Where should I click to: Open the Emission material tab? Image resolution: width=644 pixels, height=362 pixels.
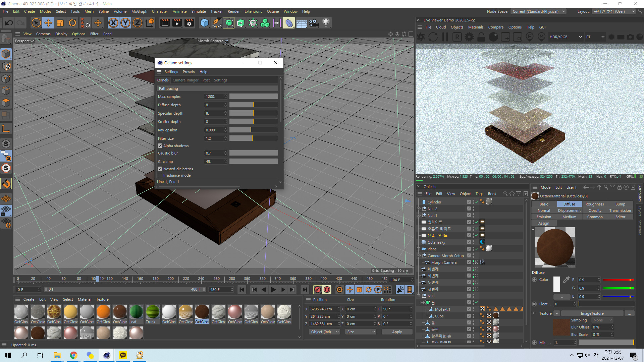544,217
